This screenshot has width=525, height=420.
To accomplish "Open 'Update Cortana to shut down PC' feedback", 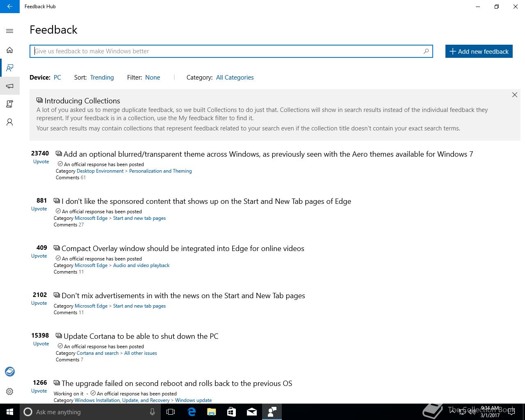I will (x=141, y=336).
